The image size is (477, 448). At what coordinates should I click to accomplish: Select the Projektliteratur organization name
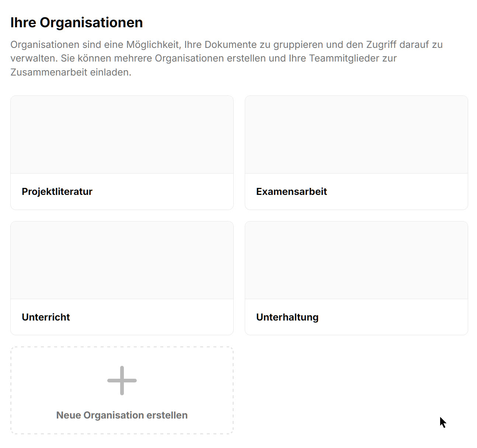click(x=57, y=192)
